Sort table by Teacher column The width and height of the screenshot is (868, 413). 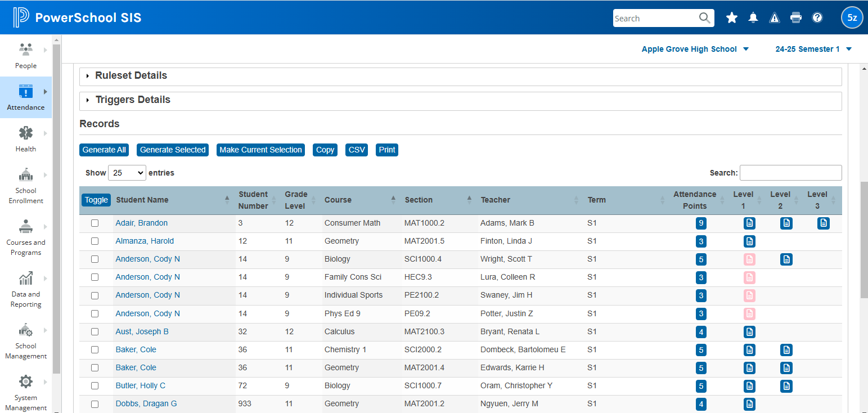point(530,200)
